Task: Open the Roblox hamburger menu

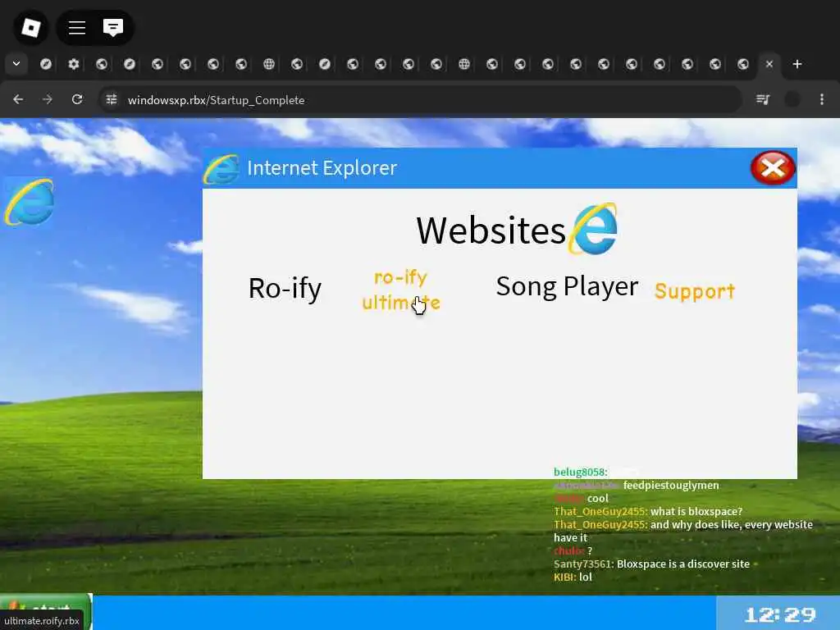Action: 77,27
